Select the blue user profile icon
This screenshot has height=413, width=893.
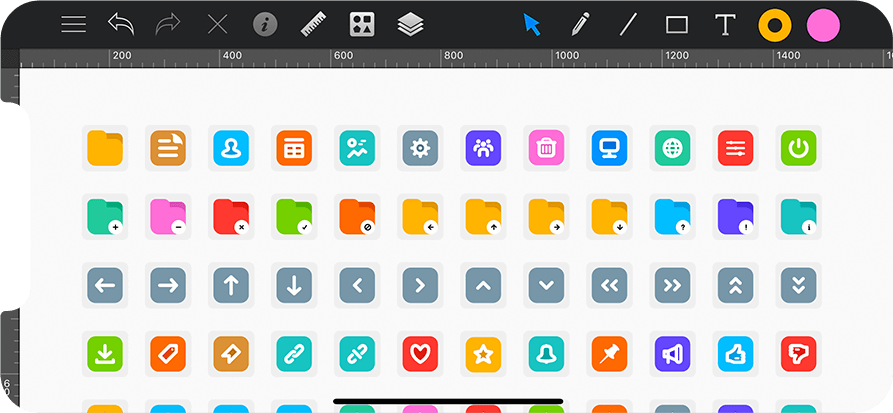coord(231,148)
